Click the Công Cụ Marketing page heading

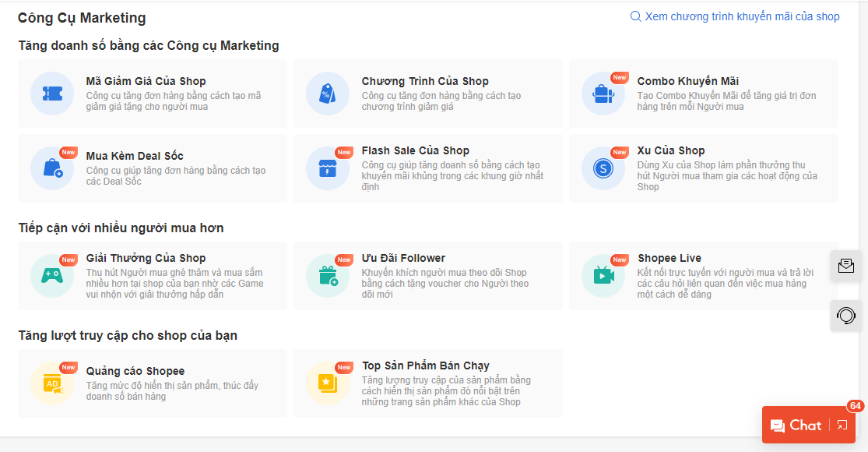[81, 16]
